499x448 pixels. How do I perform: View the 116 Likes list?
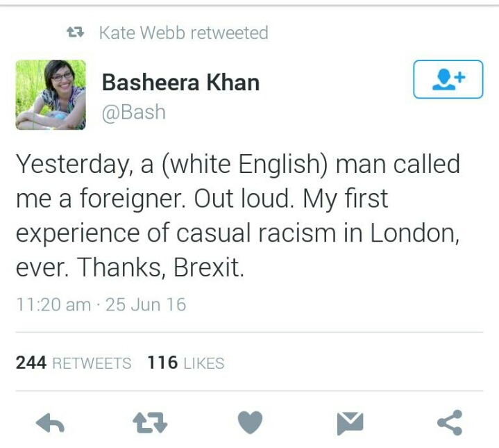coord(185,363)
